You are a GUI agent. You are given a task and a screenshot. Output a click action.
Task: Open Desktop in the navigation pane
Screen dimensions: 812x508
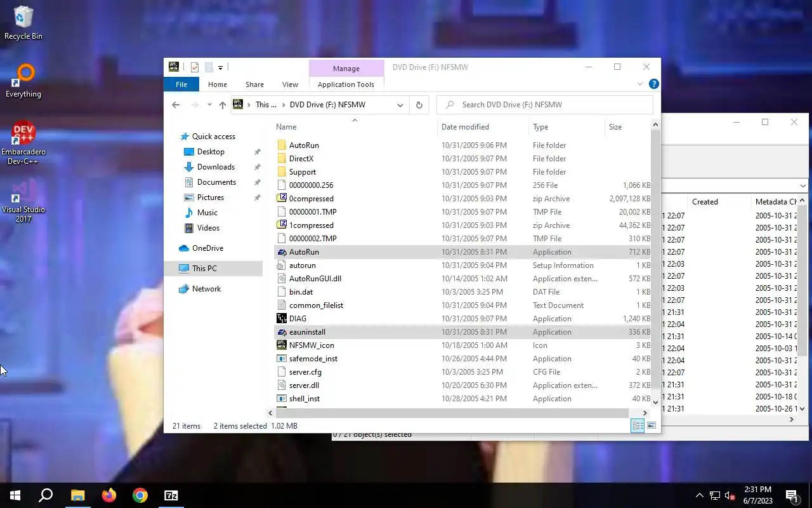[211, 152]
